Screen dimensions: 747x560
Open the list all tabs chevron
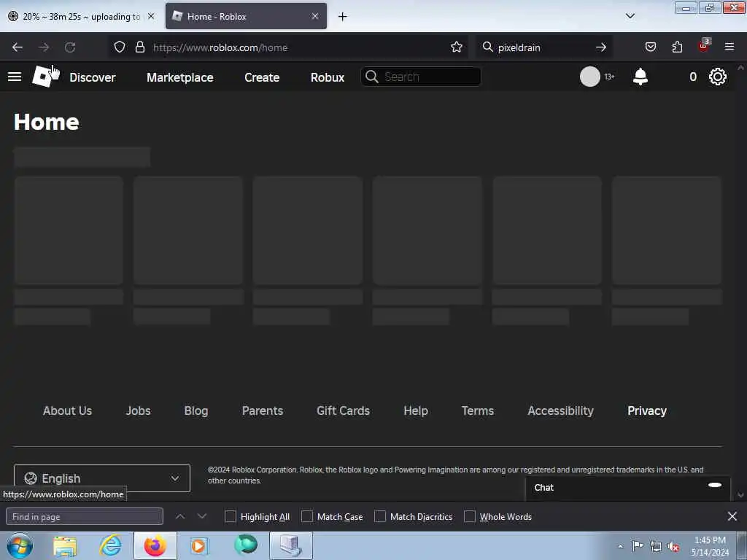(630, 16)
